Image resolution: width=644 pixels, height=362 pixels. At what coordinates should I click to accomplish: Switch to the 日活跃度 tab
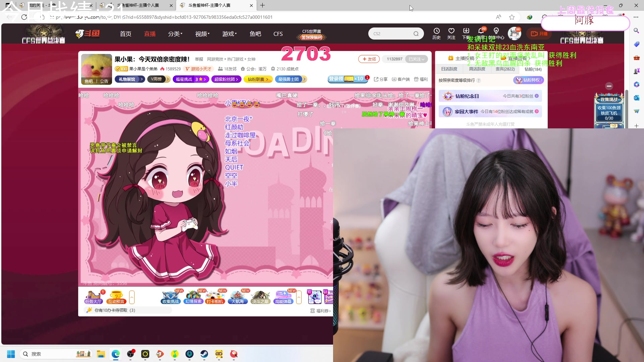click(449, 69)
